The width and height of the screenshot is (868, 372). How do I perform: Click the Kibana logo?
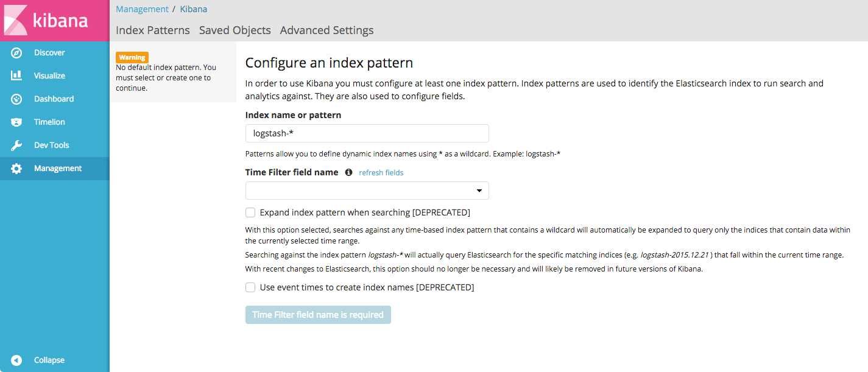coord(52,20)
